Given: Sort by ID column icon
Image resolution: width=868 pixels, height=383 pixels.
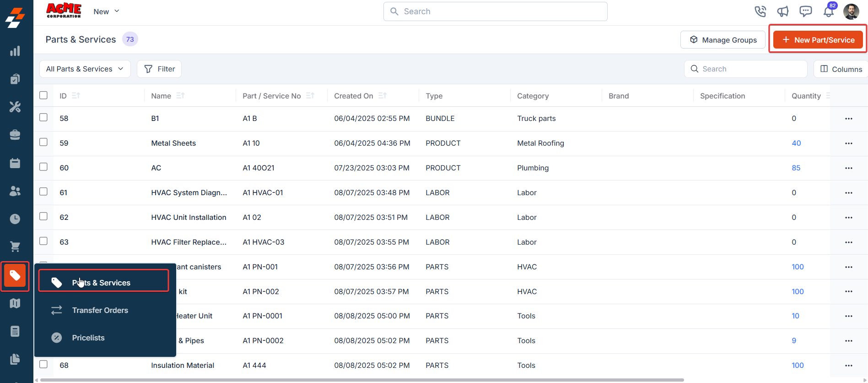Looking at the screenshot, I should coord(76,96).
